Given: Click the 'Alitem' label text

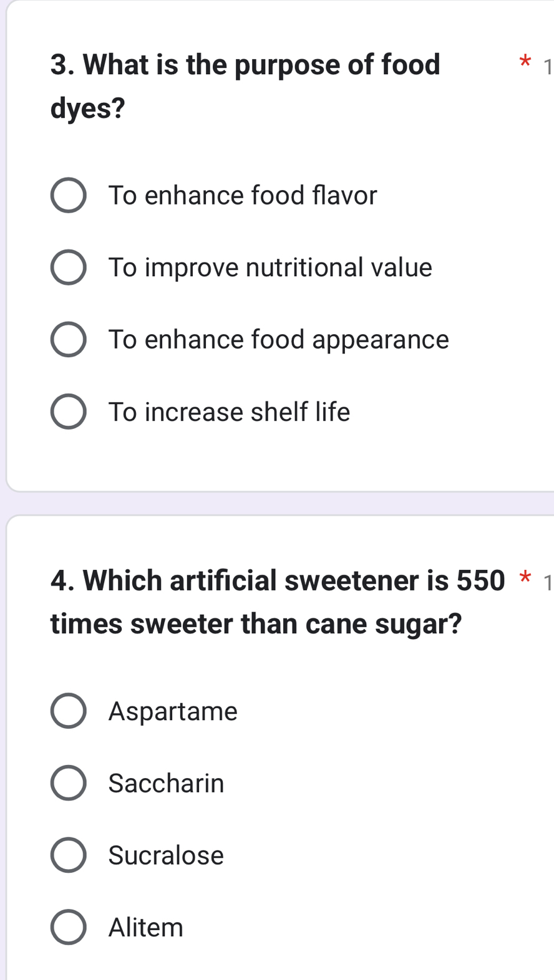Looking at the screenshot, I should [x=145, y=926].
